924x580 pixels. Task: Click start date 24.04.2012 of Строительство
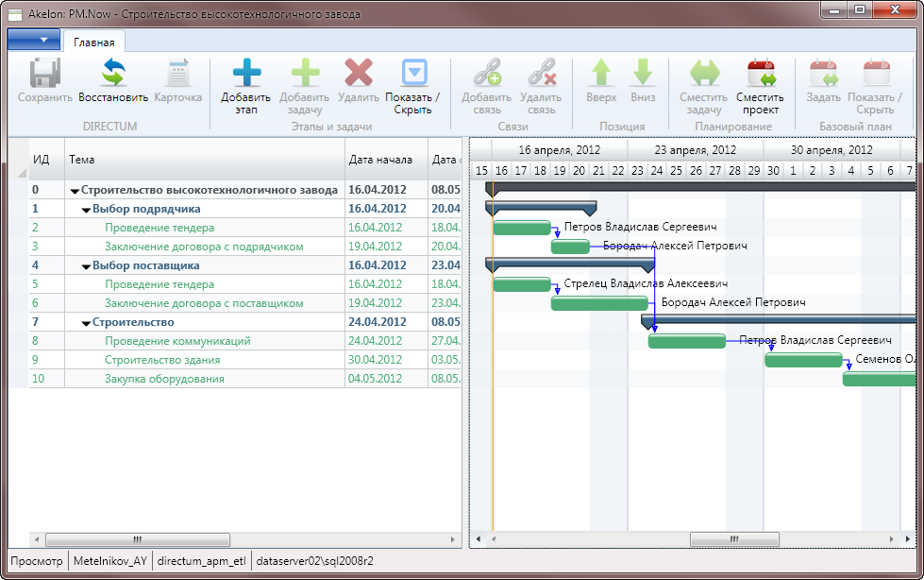(x=378, y=322)
